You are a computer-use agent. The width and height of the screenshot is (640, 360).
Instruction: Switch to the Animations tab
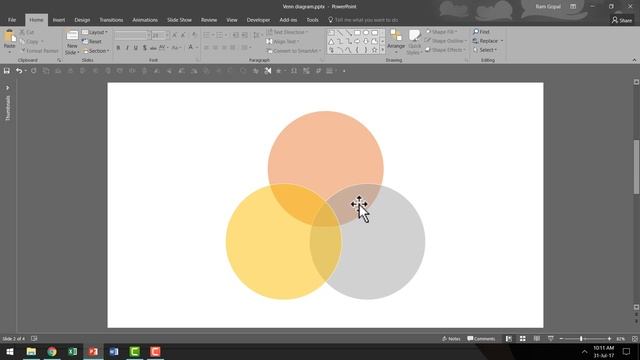pyautogui.click(x=145, y=20)
